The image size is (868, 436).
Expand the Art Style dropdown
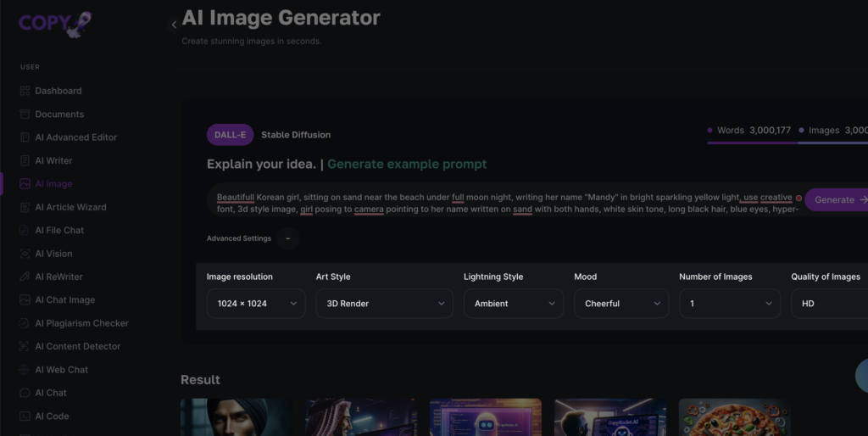pyautogui.click(x=384, y=304)
